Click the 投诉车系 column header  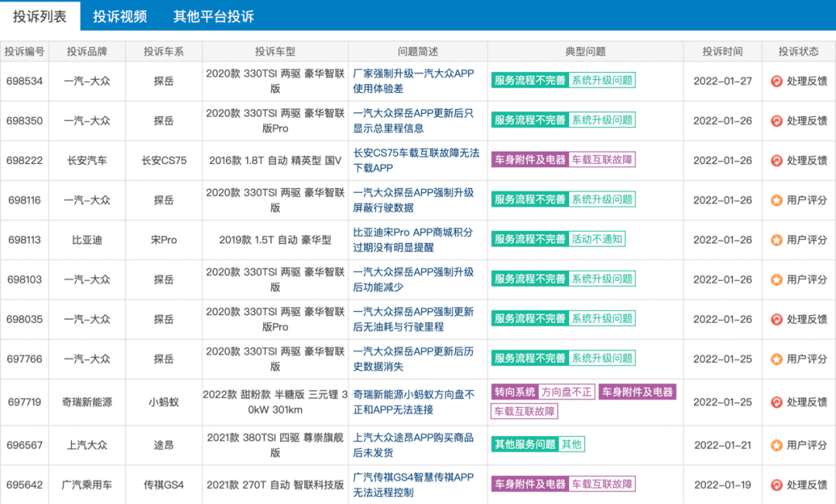163,52
